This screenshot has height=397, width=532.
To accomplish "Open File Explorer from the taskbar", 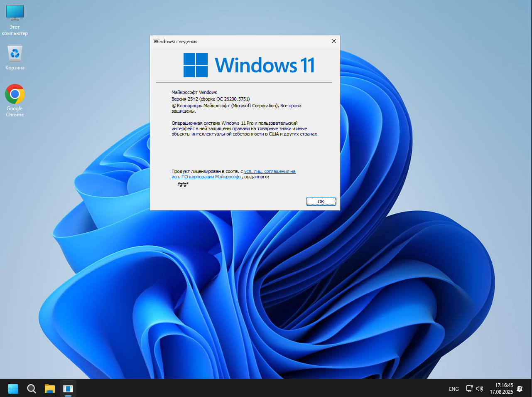I will click(50, 389).
